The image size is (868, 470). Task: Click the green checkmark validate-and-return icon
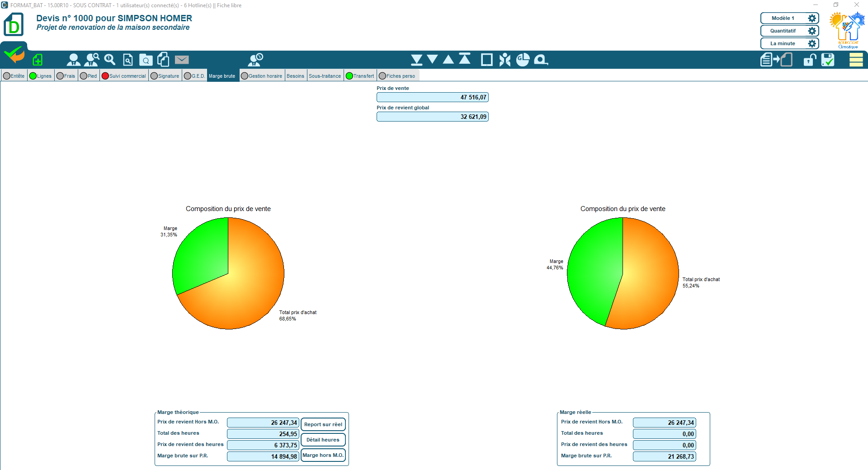[14, 55]
